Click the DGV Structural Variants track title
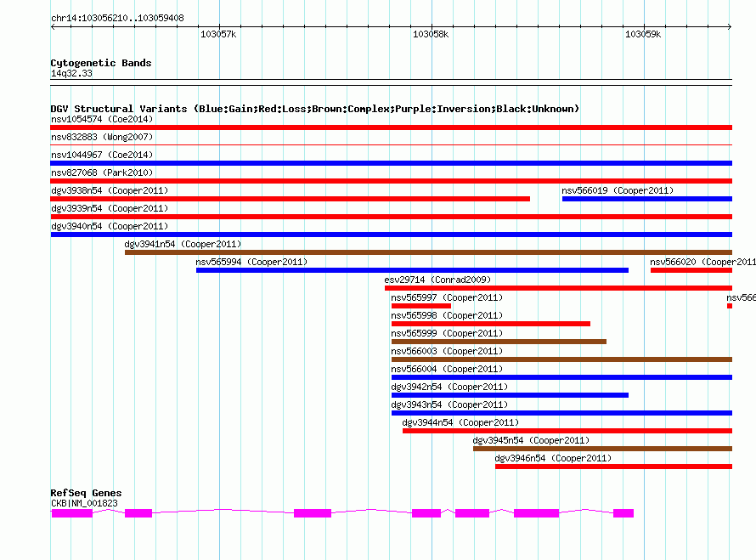Image resolution: width=756 pixels, height=560 pixels. [x=315, y=109]
